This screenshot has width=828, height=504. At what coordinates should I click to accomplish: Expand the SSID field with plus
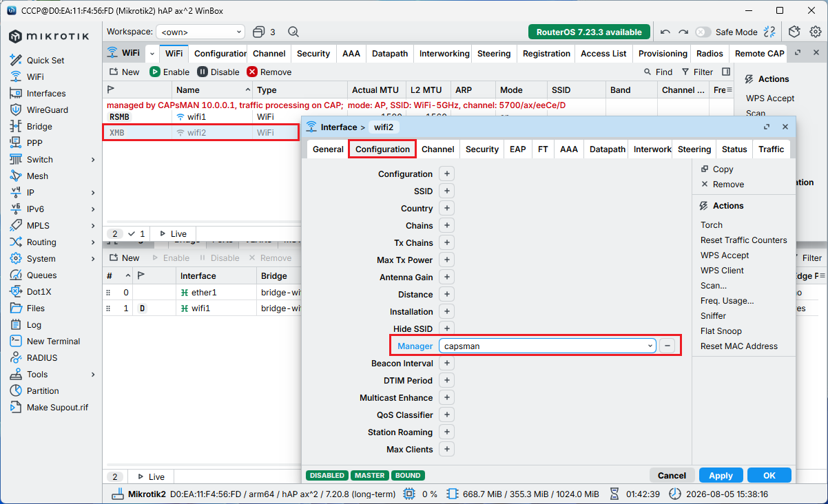coord(446,191)
